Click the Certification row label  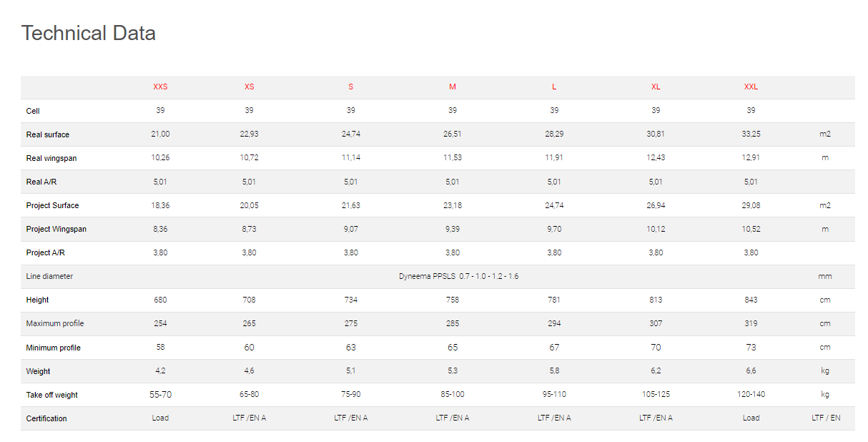[46, 418]
